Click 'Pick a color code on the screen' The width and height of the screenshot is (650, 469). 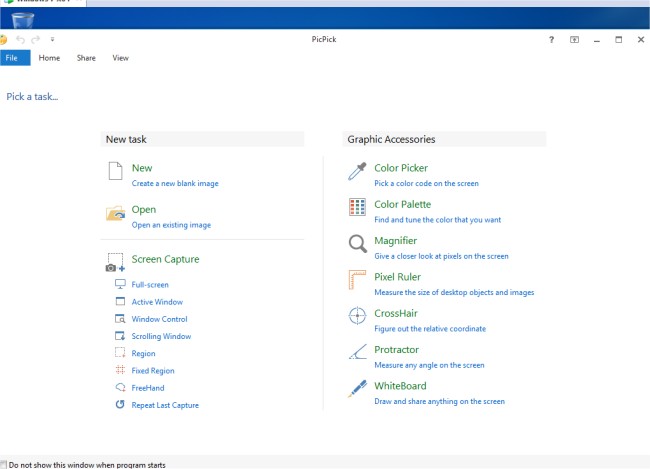coord(426,183)
